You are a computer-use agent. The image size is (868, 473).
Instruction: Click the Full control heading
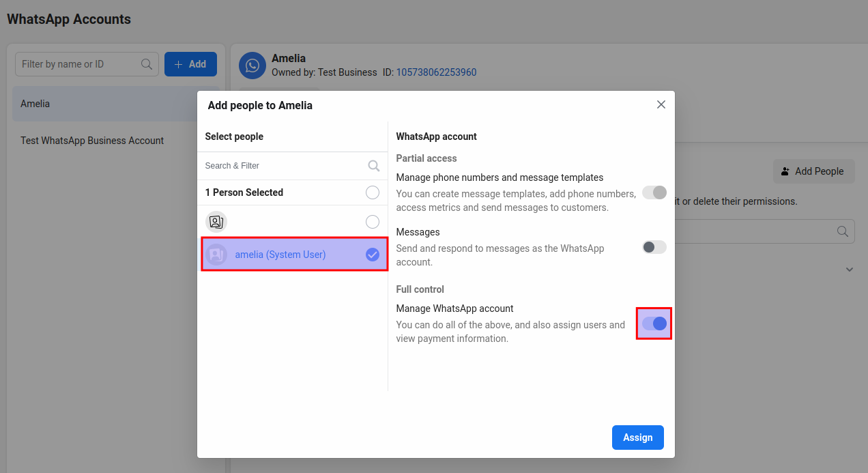pos(420,289)
